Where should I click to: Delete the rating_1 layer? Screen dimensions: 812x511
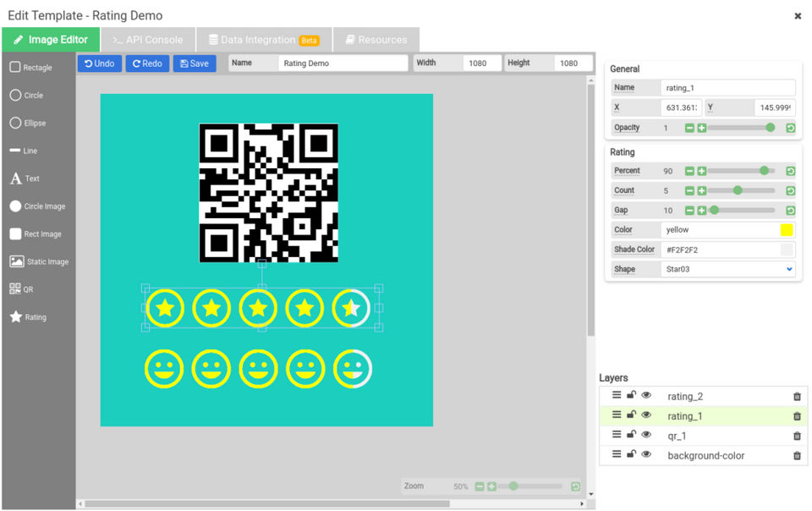(797, 416)
